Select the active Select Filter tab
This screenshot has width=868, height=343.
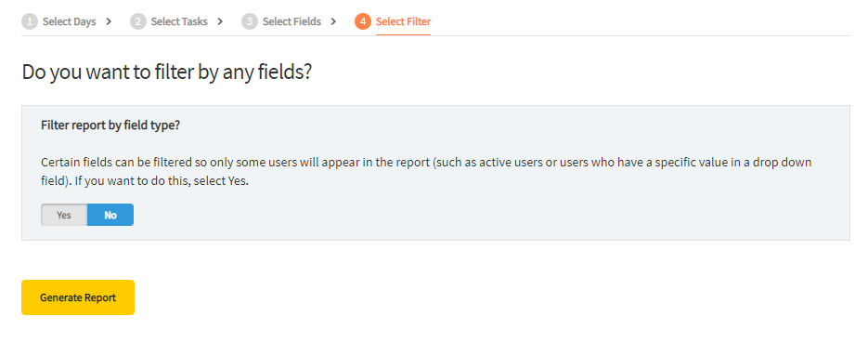[x=403, y=21]
